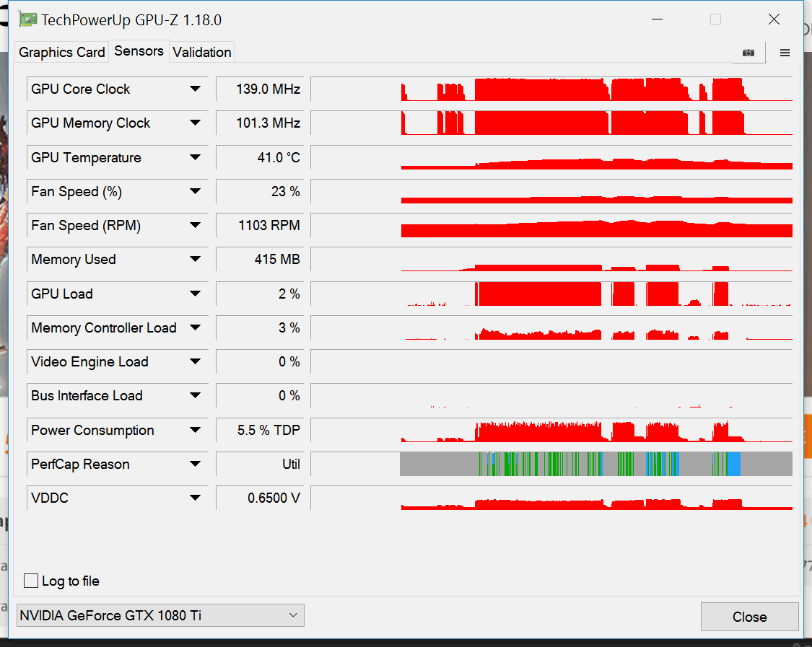Click the GPU-Z app icon in title bar

[28, 19]
